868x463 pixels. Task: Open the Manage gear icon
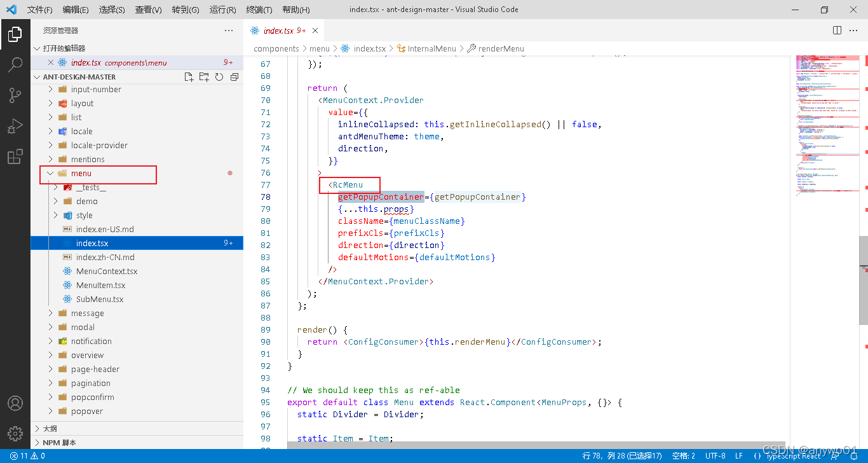pyautogui.click(x=15, y=433)
